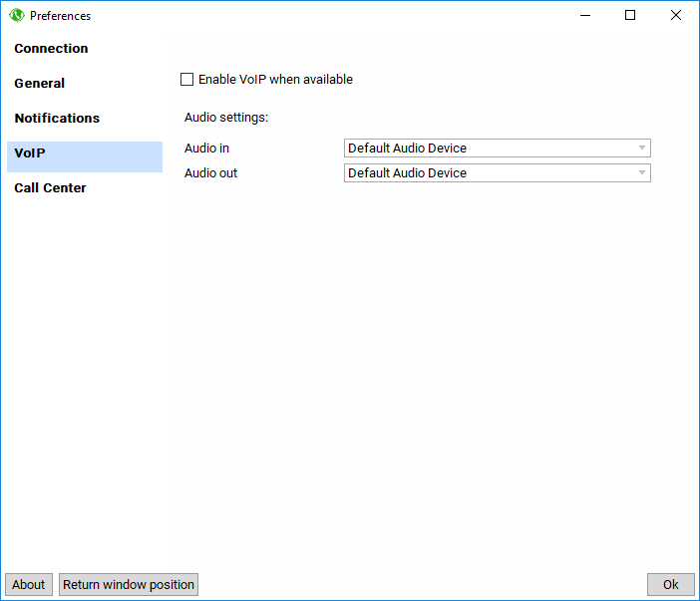Click Return window position button
Viewport: 700px width, 601px height.
[129, 585]
